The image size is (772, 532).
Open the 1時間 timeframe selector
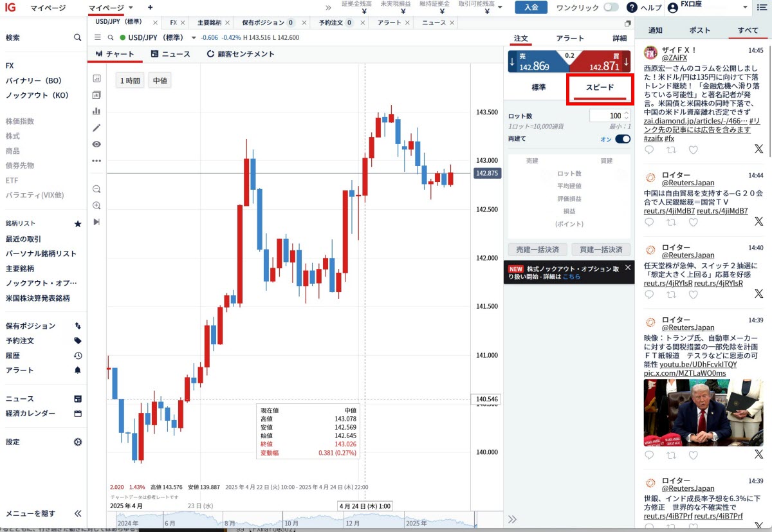[130, 80]
